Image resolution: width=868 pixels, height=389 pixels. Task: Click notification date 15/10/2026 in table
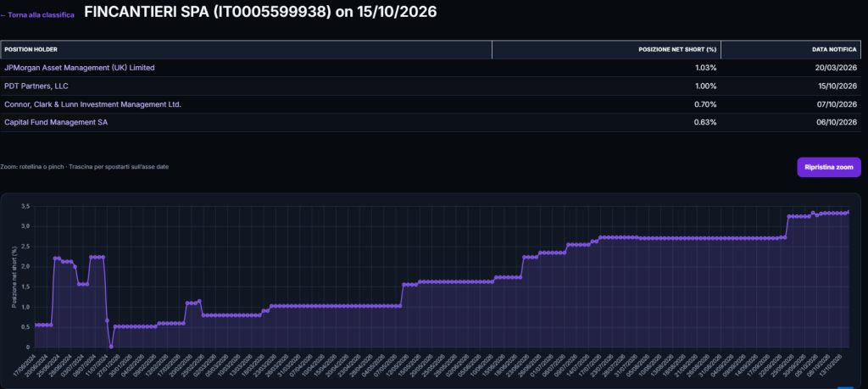tap(838, 86)
